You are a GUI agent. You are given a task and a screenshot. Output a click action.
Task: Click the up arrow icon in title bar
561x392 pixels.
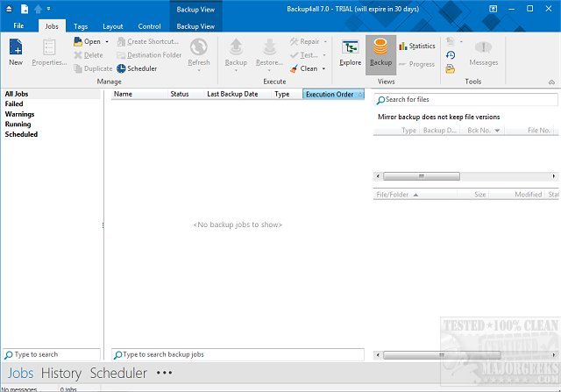38,10
